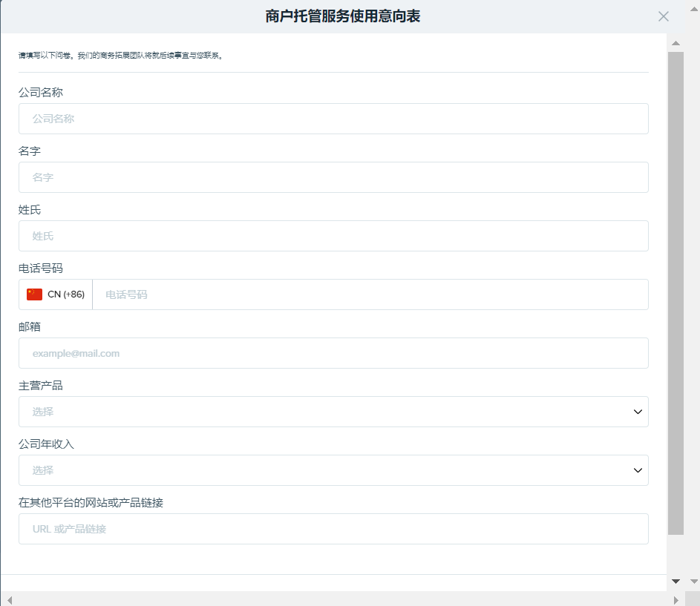
Task: Click the 电话号码 number input
Action: pos(370,294)
